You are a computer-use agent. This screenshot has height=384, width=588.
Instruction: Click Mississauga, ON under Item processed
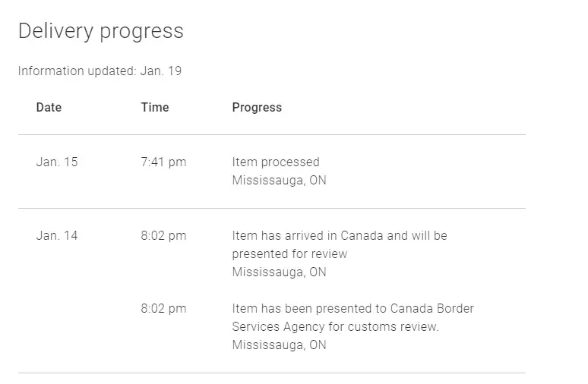pos(279,181)
